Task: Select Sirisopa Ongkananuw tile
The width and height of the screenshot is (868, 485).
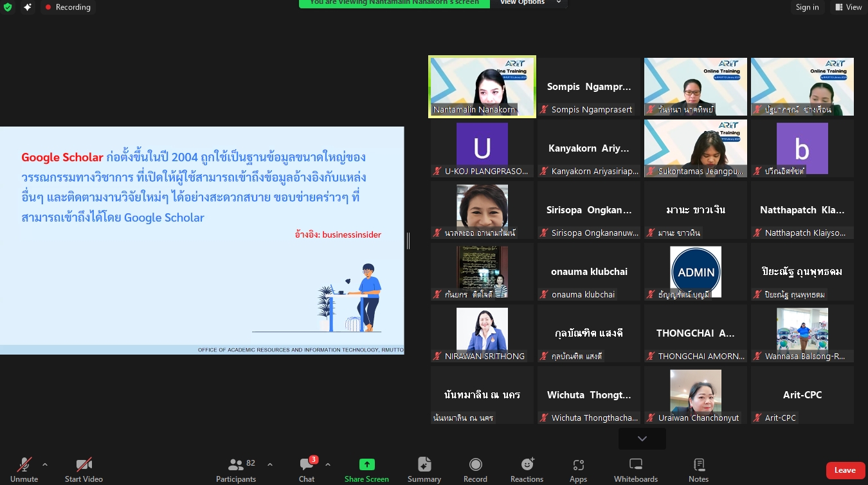Action: [589, 210]
